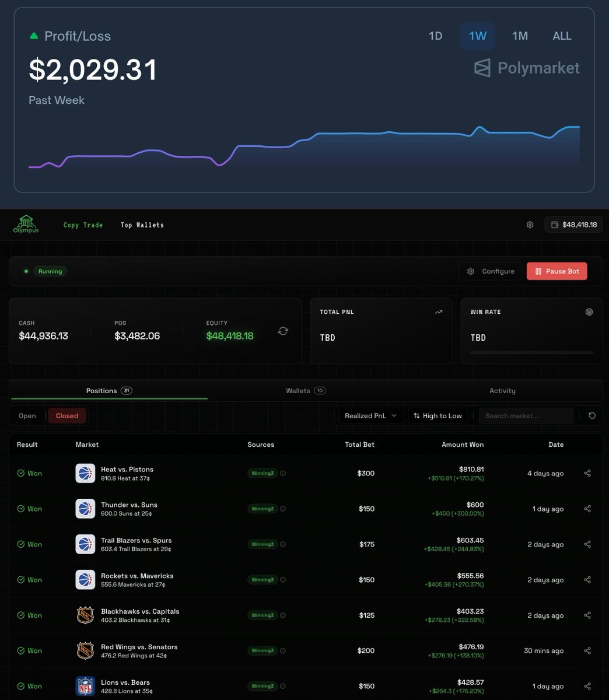The image size is (609, 700).
Task: Click the Total PnL trend icon
Action: (439, 312)
